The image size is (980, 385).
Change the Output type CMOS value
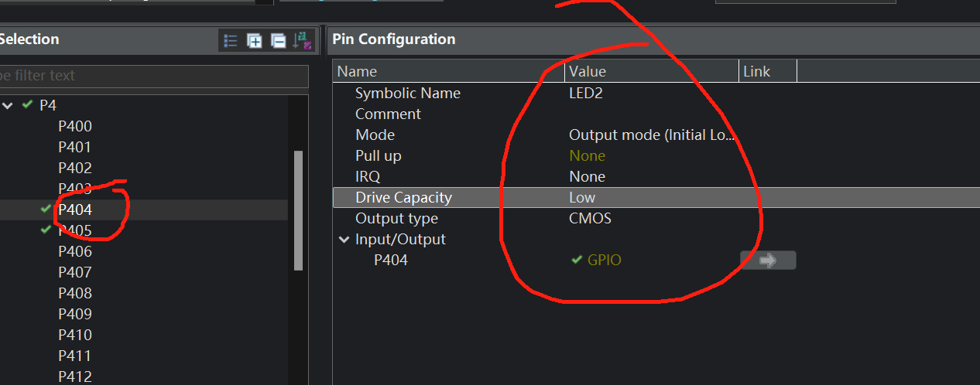652,218
